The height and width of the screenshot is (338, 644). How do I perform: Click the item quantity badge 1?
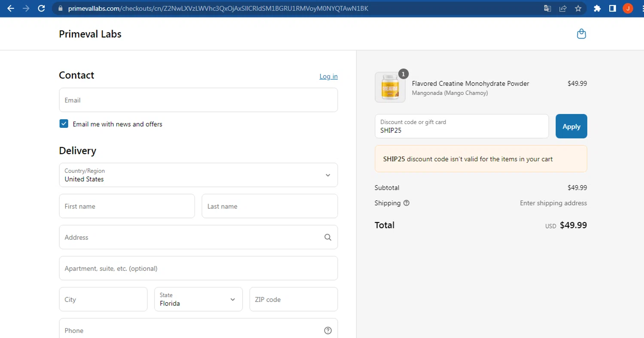click(403, 74)
